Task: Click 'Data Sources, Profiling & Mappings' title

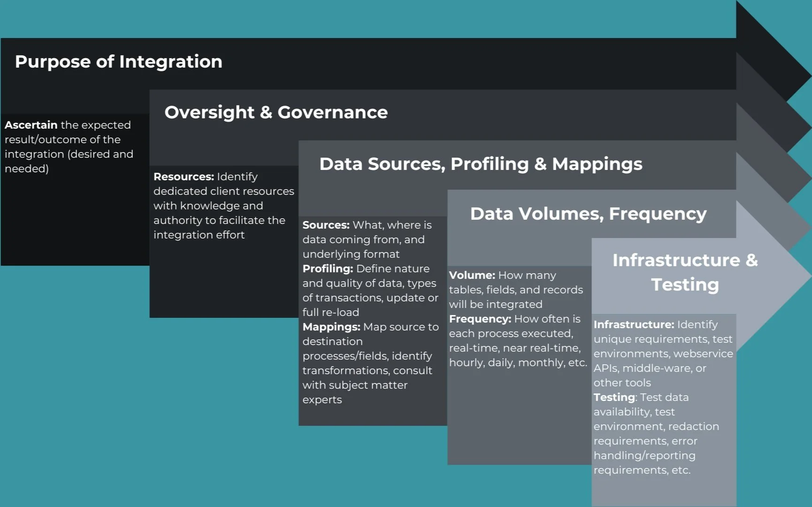Action: coord(480,164)
